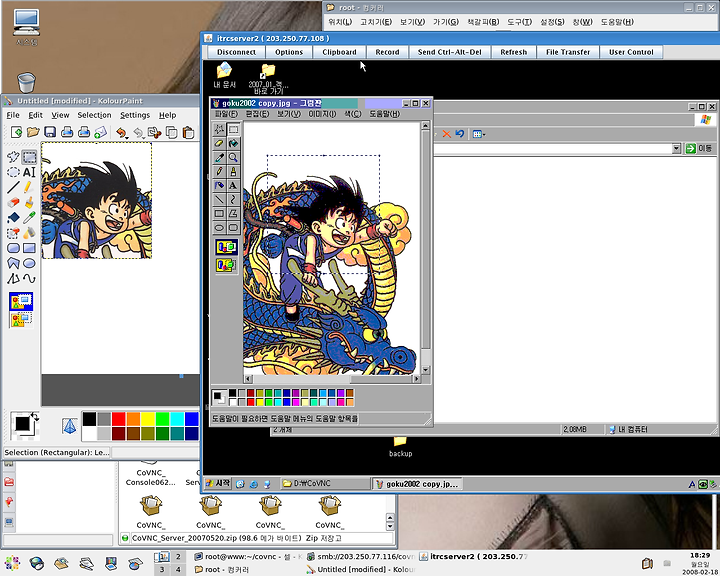The image size is (720, 576).
Task: Open KolourPaint Selection menu
Action: pos(94,115)
